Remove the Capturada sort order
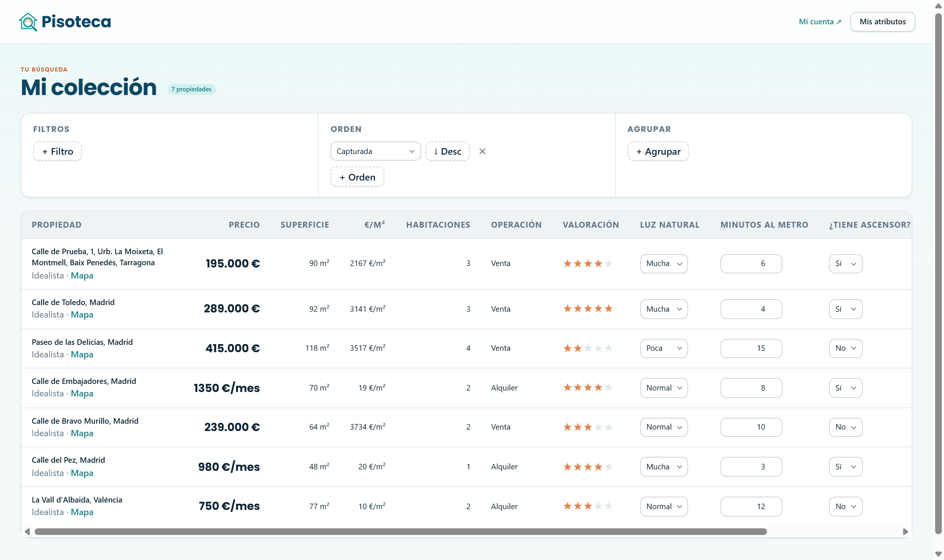This screenshot has width=944, height=560. tap(482, 151)
